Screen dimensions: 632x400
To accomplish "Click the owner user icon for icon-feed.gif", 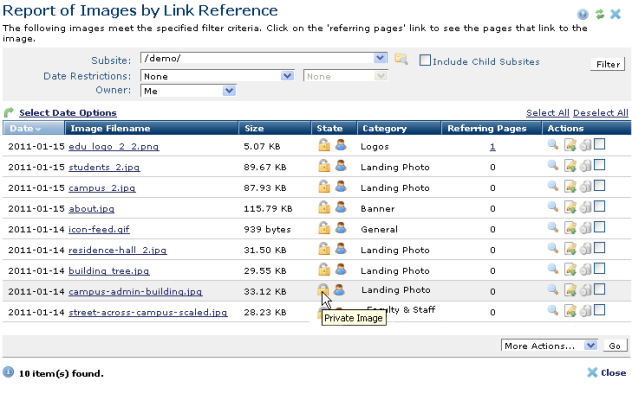I will 340,229.
